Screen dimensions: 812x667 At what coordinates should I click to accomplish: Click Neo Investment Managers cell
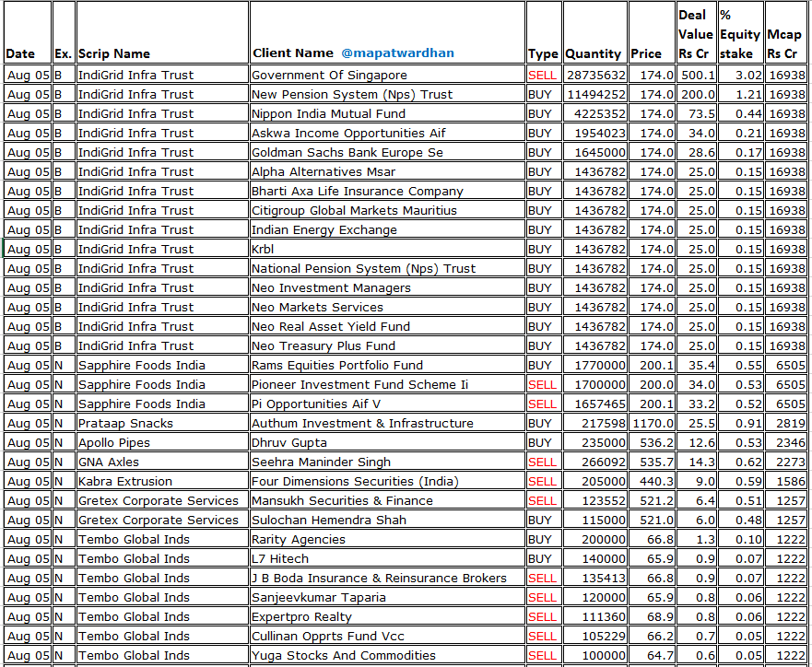387,287
